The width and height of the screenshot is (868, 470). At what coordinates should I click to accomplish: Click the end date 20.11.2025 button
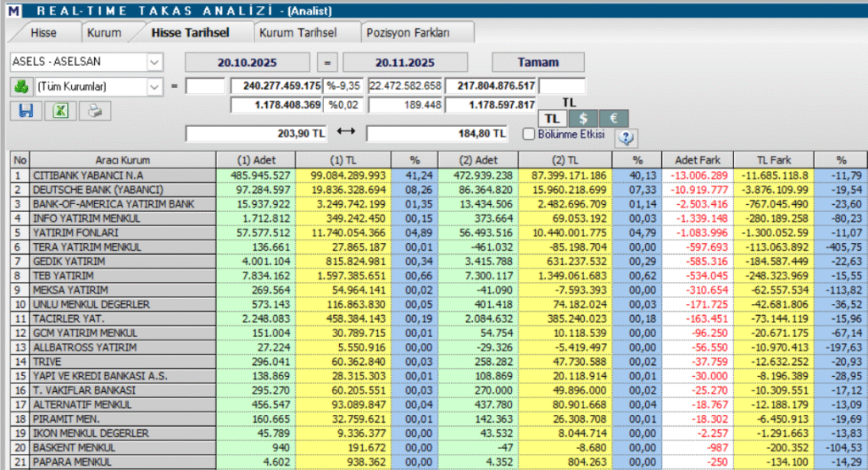pyautogui.click(x=404, y=63)
